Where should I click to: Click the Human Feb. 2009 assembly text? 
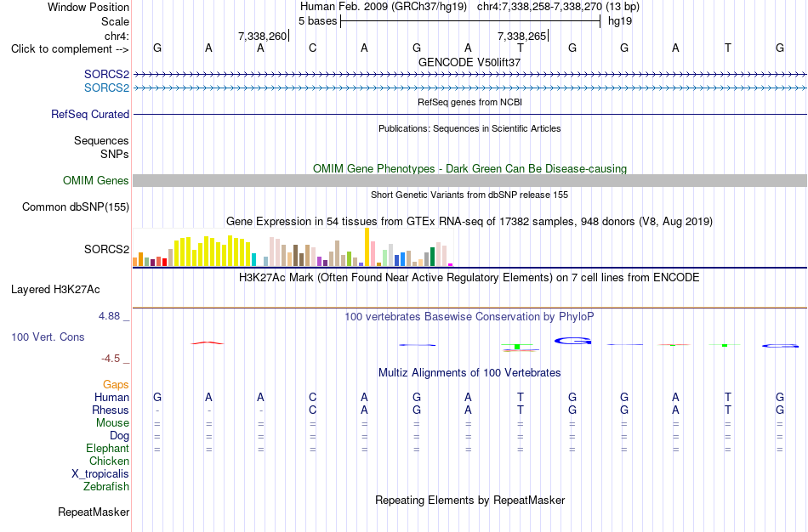coord(384,7)
